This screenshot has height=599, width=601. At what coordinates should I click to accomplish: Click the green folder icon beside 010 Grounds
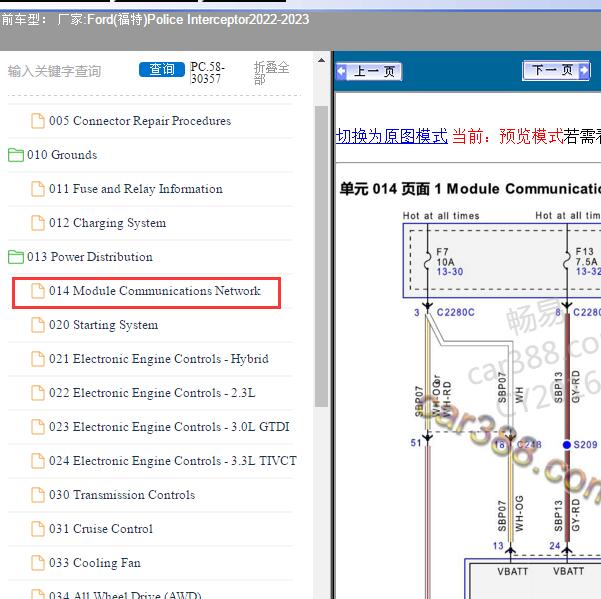tap(16, 155)
